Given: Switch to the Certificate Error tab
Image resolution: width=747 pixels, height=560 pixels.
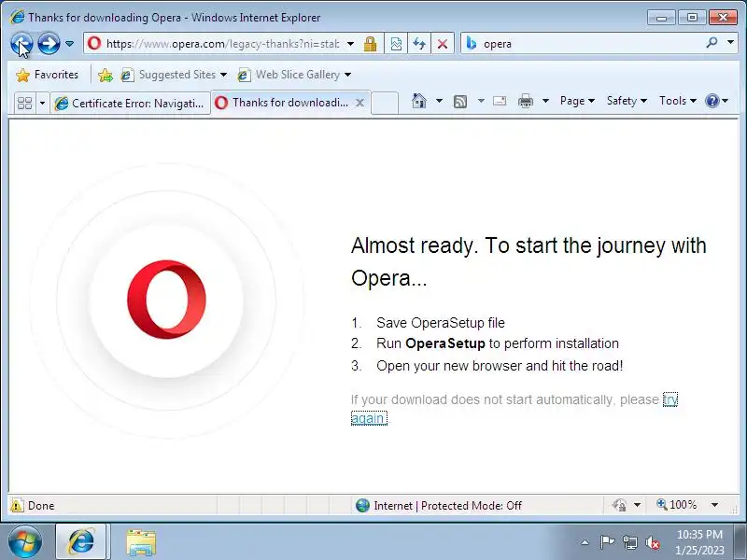Looking at the screenshot, I should 130,103.
